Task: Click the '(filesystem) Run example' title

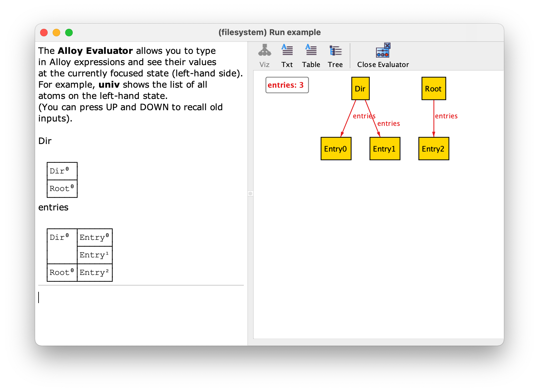Action: pyautogui.click(x=269, y=32)
